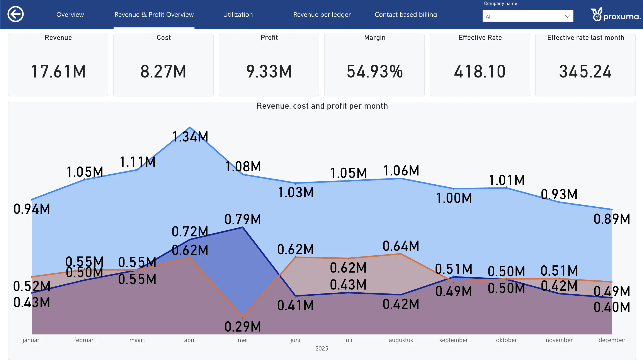Click the april 1.34M revenue peak point
The image size is (643, 364).
tap(190, 128)
